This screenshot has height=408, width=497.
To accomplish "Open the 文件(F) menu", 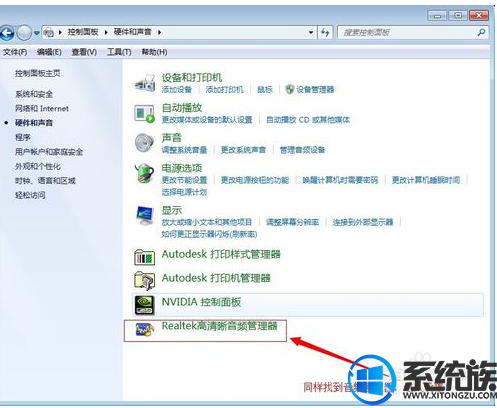I will pyautogui.click(x=15, y=52).
